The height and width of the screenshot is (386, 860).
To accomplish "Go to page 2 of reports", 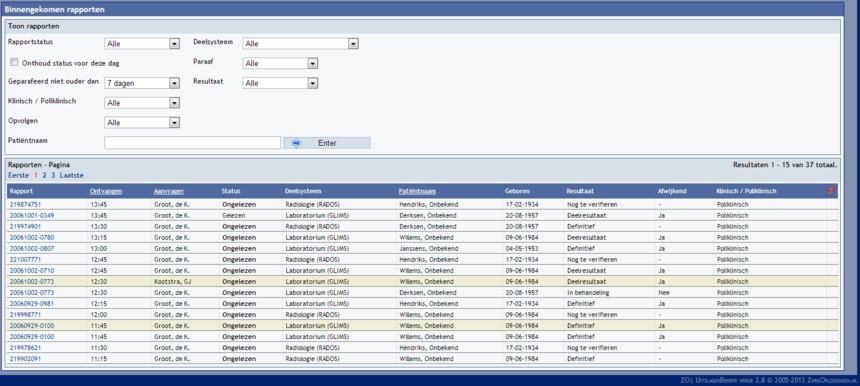I will point(44,175).
